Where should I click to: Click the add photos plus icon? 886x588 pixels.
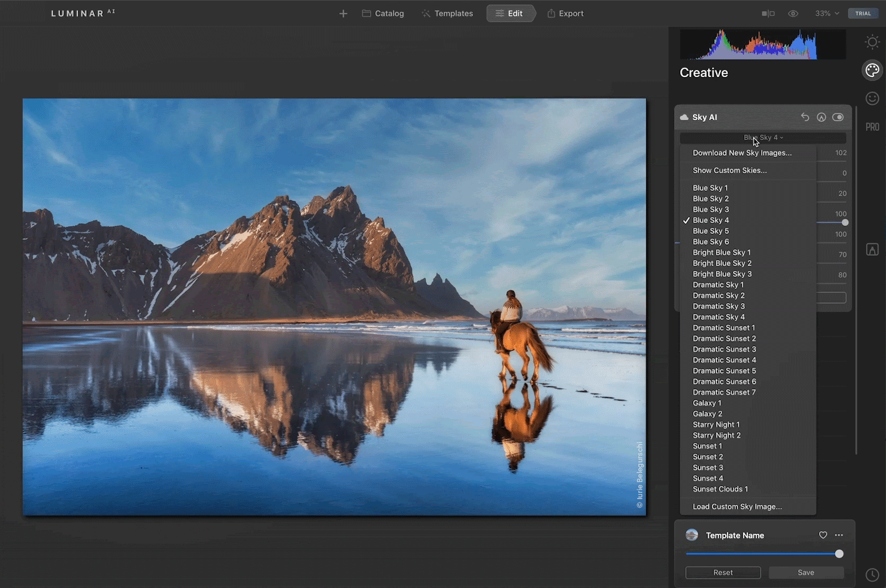[343, 13]
